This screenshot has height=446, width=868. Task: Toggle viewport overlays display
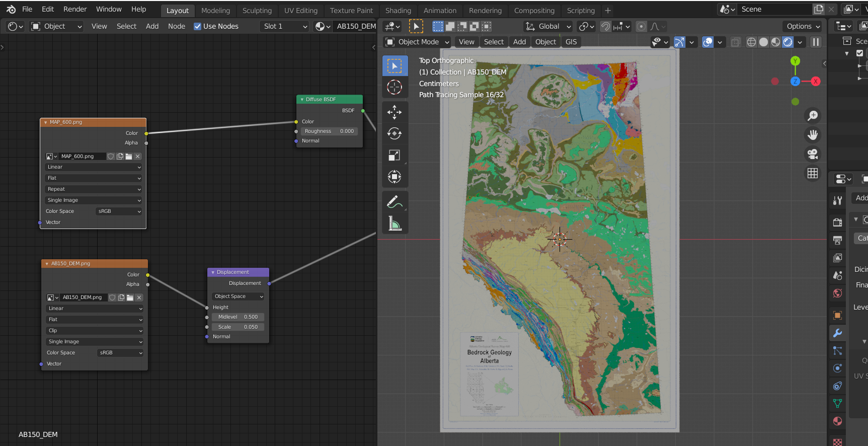tap(707, 42)
